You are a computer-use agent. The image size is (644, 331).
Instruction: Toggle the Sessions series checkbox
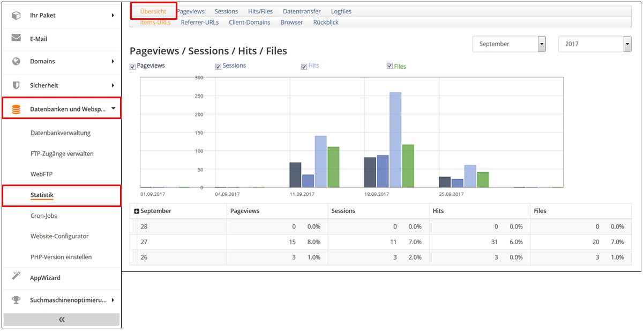[x=218, y=67]
